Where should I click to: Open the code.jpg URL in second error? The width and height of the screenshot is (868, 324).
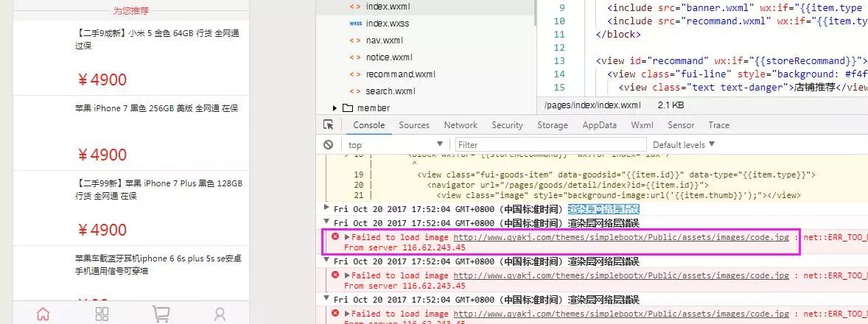(621, 275)
